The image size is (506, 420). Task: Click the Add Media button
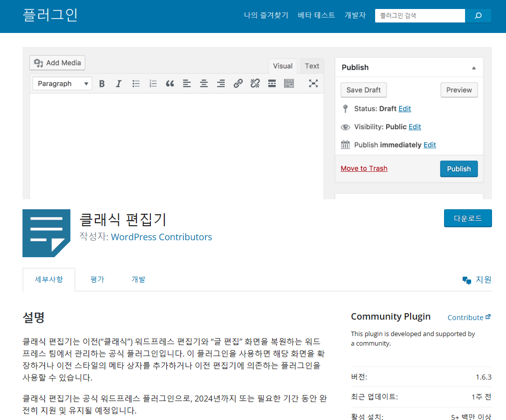57,62
